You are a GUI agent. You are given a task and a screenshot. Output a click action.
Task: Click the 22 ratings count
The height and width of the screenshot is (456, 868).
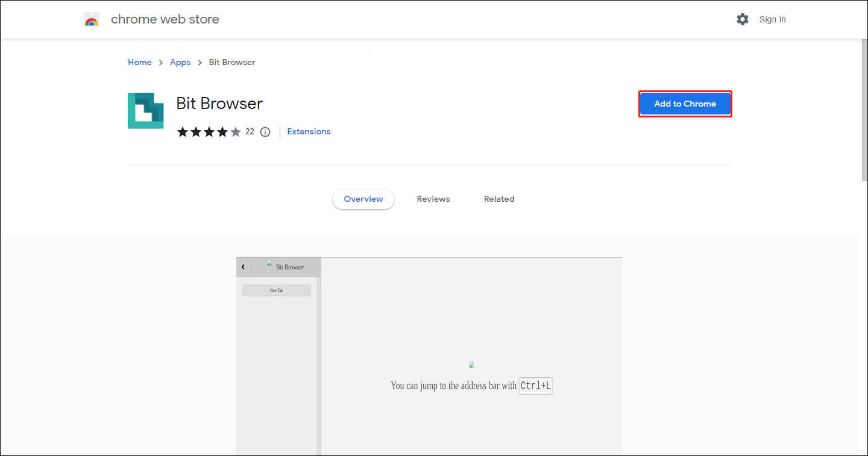click(250, 132)
